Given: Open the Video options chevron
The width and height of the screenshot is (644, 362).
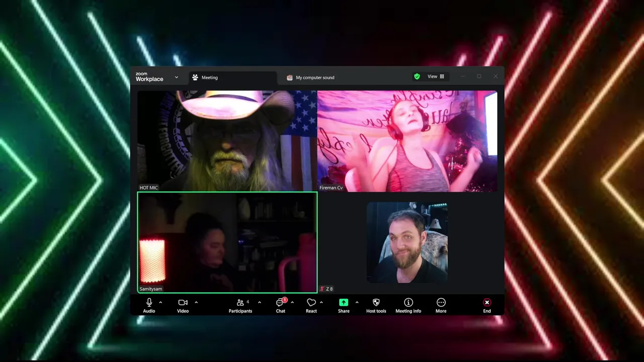Looking at the screenshot, I should click(196, 302).
